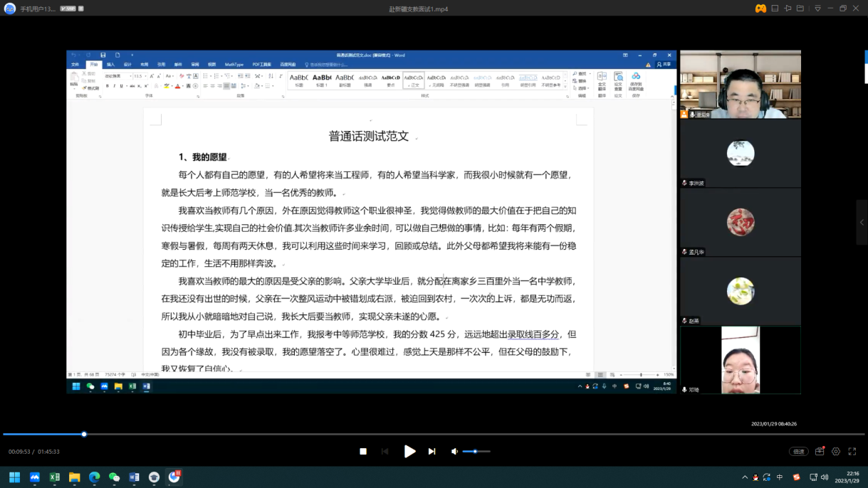
Task: Expand the player main menu dropdown arrow
Action: click(817, 9)
